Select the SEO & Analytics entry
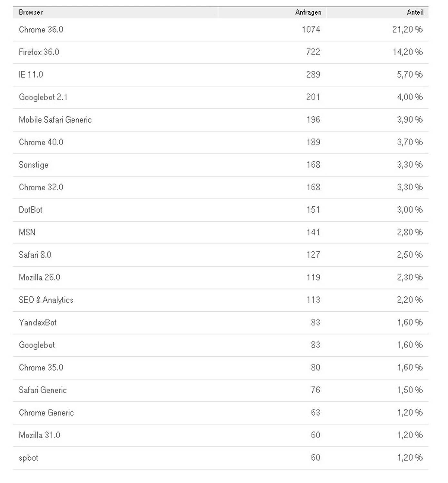The height and width of the screenshot is (483, 448). [x=46, y=300]
